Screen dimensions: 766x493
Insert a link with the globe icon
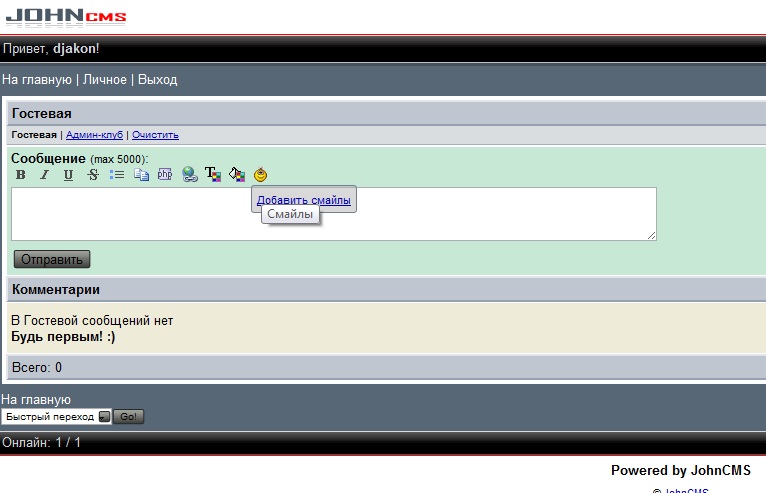pyautogui.click(x=189, y=174)
